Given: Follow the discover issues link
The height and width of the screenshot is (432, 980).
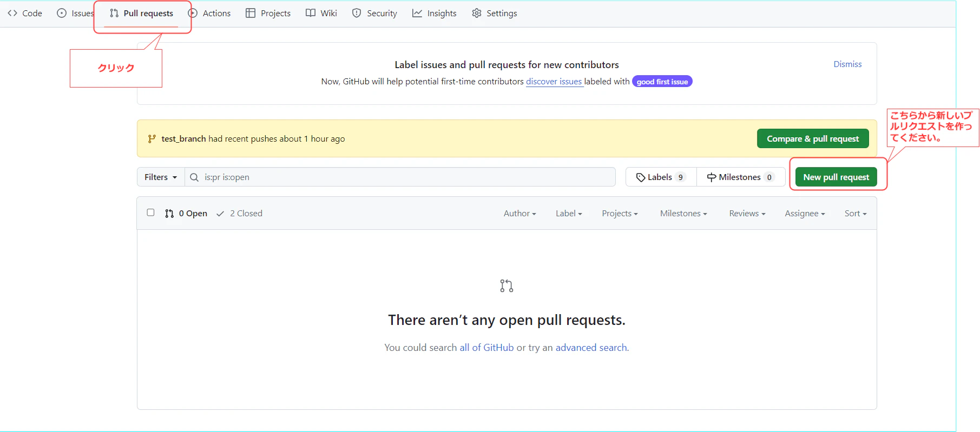Looking at the screenshot, I should point(554,81).
